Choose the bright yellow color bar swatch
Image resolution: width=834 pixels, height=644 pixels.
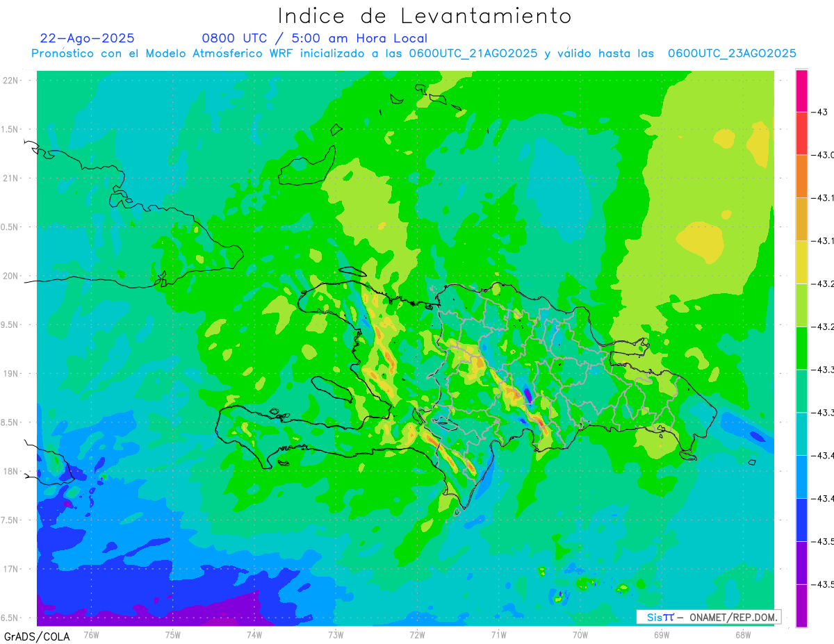[x=801, y=262]
